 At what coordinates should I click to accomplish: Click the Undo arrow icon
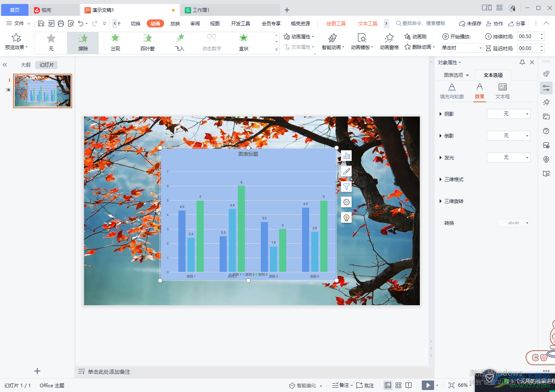click(81, 23)
